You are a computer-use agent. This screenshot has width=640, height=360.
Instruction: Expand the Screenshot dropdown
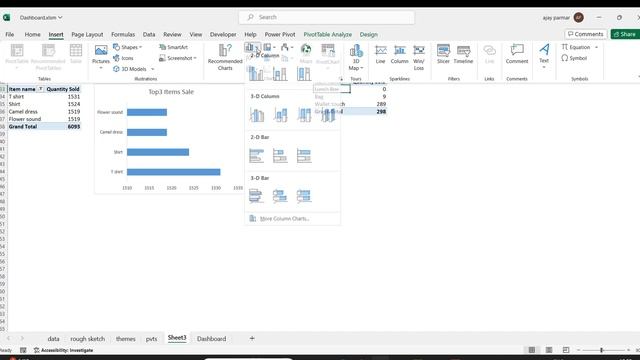click(195, 58)
